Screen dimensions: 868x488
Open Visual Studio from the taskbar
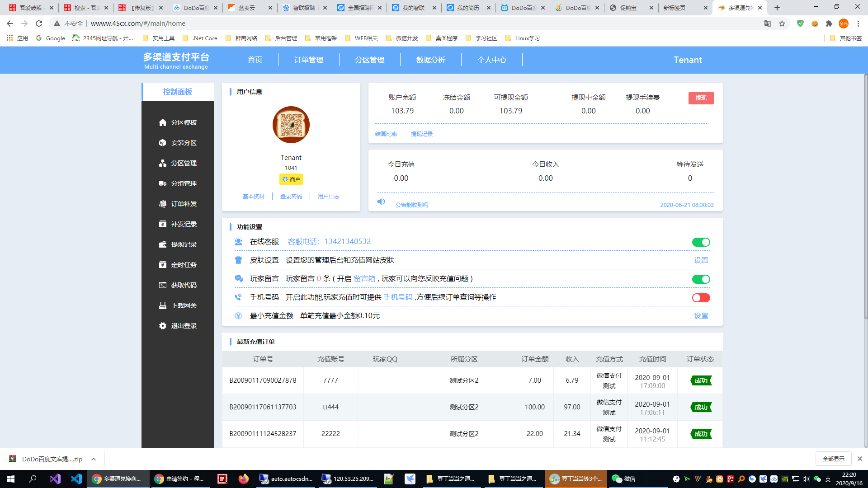(x=55, y=479)
